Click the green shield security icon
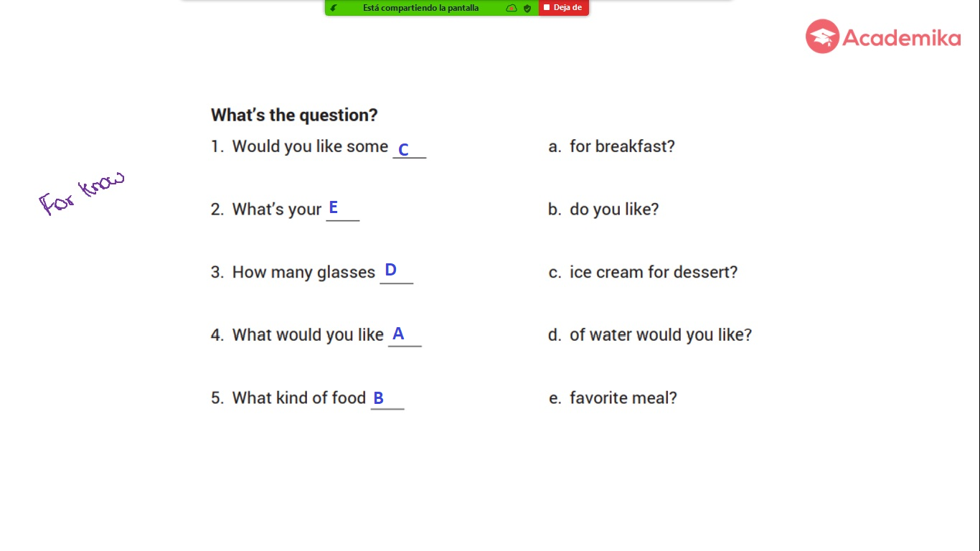Image resolution: width=980 pixels, height=551 pixels. pyautogui.click(x=527, y=8)
